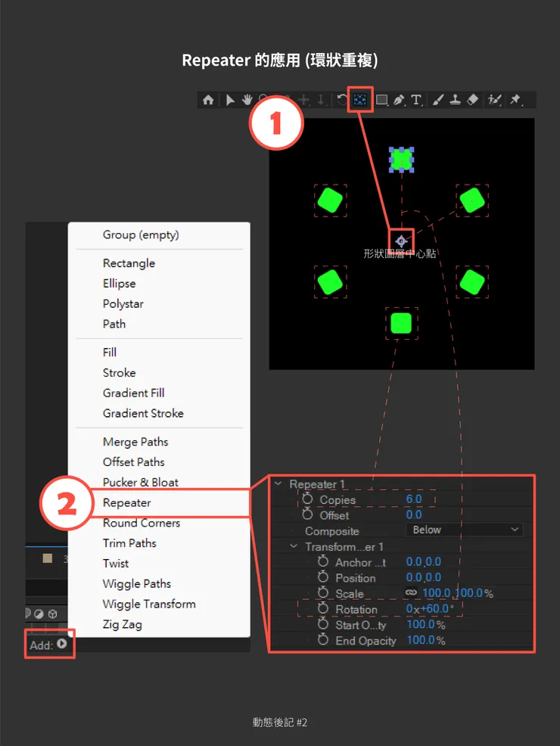Select the Brush tool
Screen dimensions: 560x746
pyautogui.click(x=438, y=100)
